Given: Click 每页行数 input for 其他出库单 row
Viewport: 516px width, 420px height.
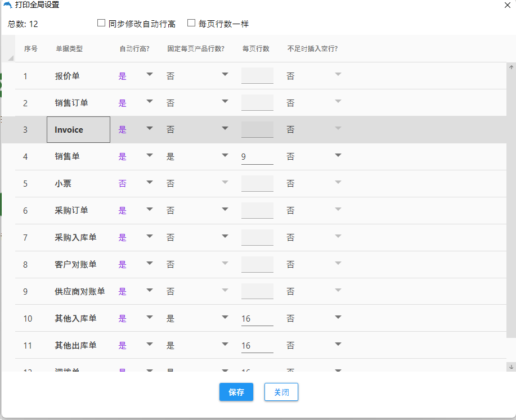Looking at the screenshot, I should click(257, 345).
